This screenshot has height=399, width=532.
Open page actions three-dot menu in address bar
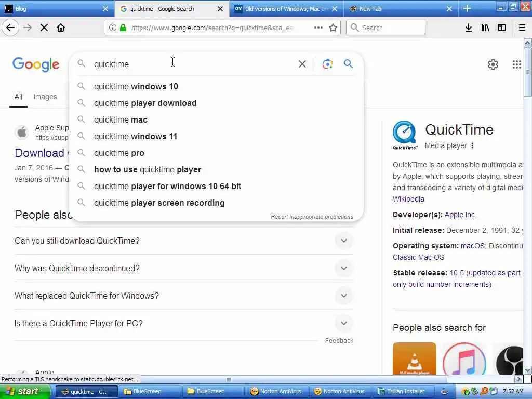click(318, 28)
